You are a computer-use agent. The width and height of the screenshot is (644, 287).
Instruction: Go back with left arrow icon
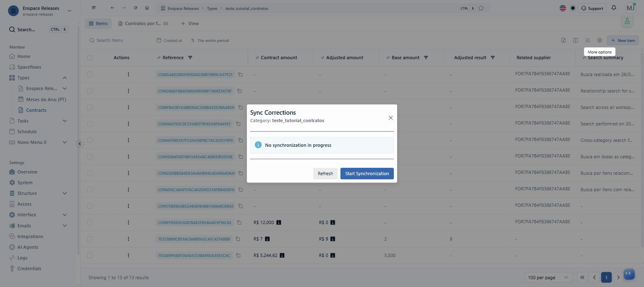point(113,8)
